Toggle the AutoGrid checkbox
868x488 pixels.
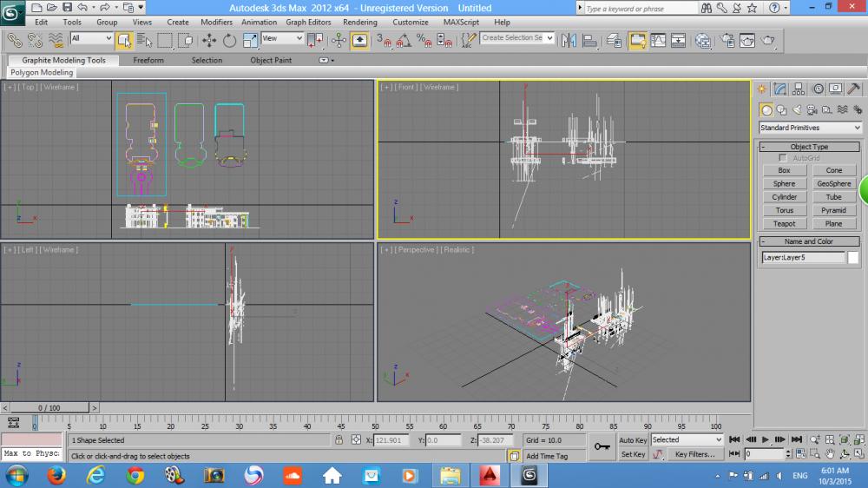[784, 158]
